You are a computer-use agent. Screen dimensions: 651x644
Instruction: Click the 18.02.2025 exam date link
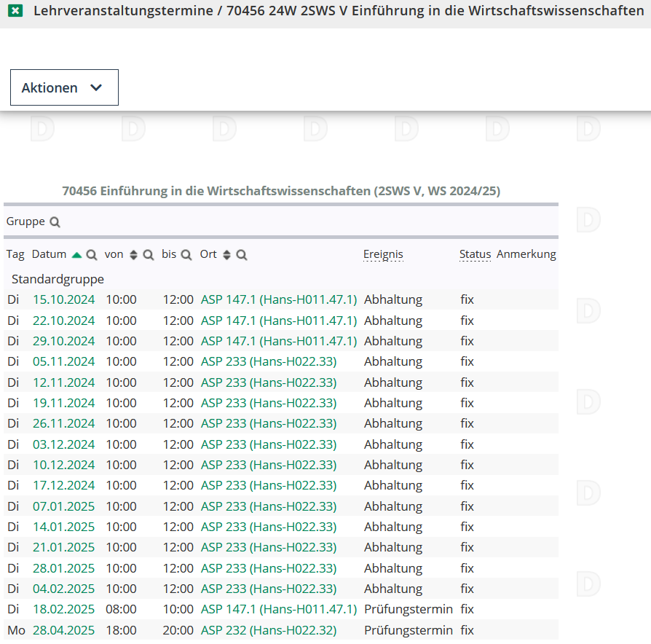[63, 609]
